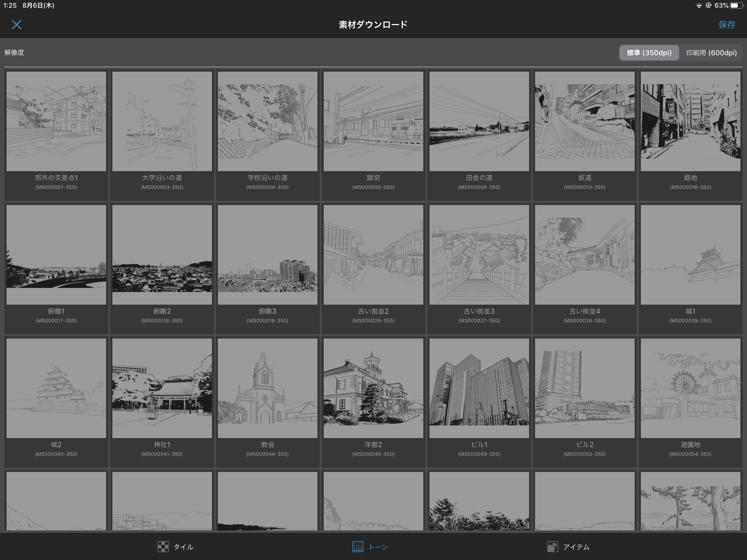Select the 神社1 shrine thumbnail
This screenshot has height=560, width=747.
coord(162,388)
